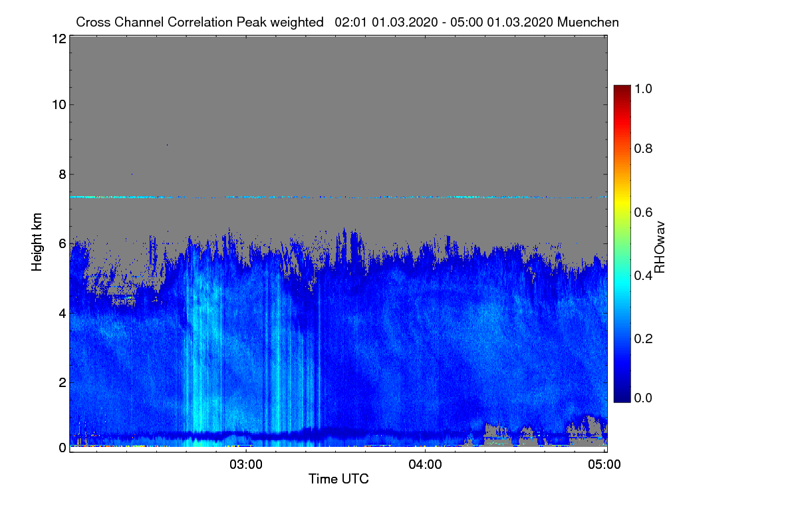Click the colorbar value '0.0'

[643, 398]
